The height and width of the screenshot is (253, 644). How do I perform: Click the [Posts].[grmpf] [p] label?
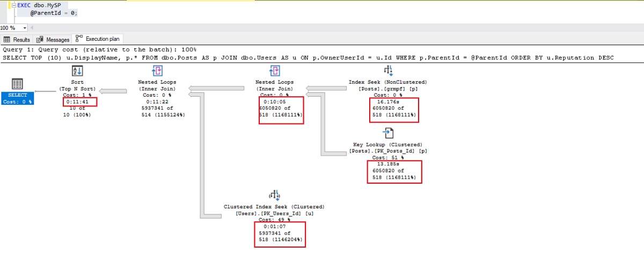coord(388,89)
